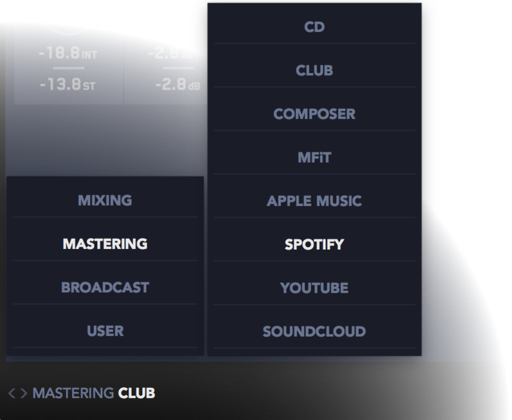The image size is (512, 420).
Task: Choose the SPOTIFY preset
Action: click(314, 245)
